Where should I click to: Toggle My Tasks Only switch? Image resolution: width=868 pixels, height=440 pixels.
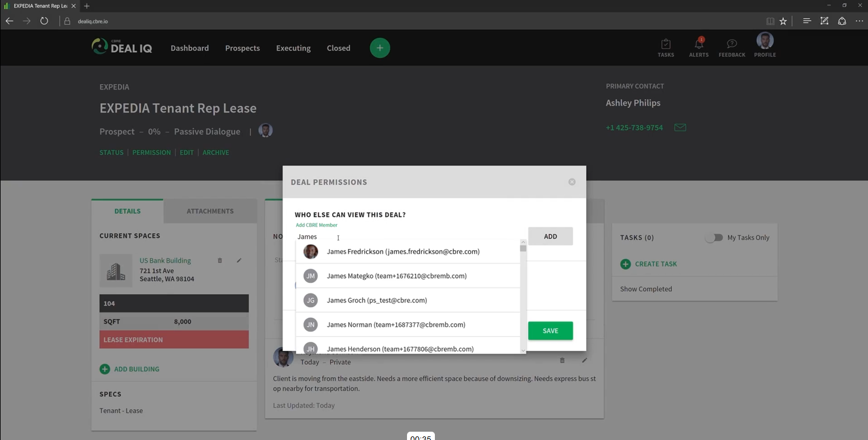(x=714, y=237)
